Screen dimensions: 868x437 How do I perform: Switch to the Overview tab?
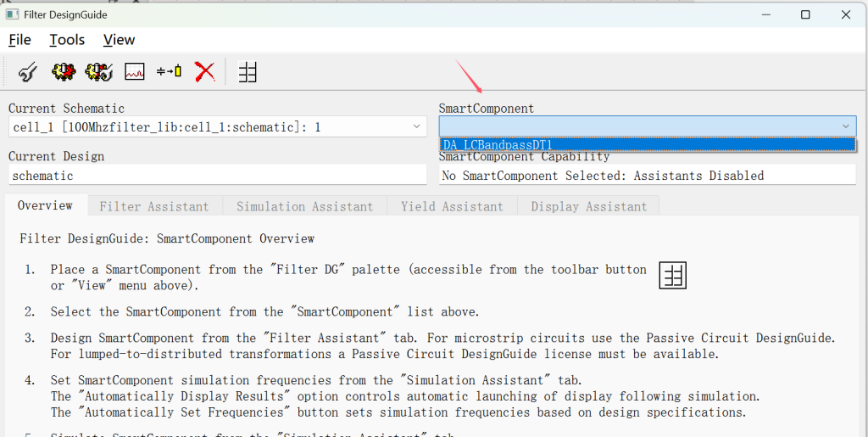point(46,205)
